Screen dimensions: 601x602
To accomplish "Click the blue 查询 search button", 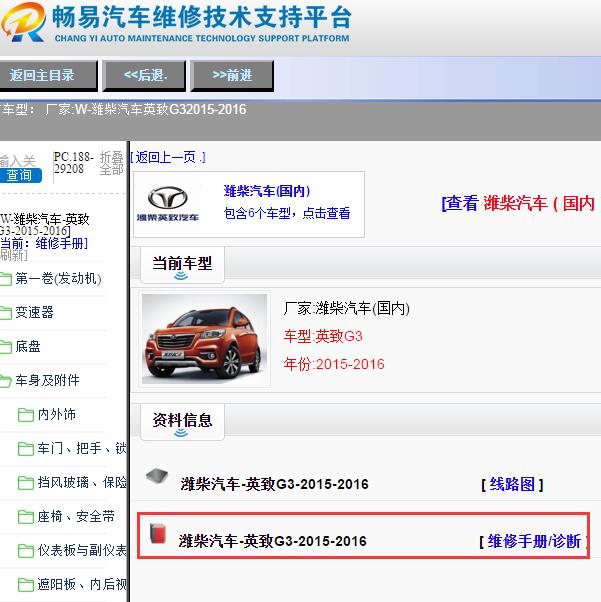I will (x=20, y=175).
